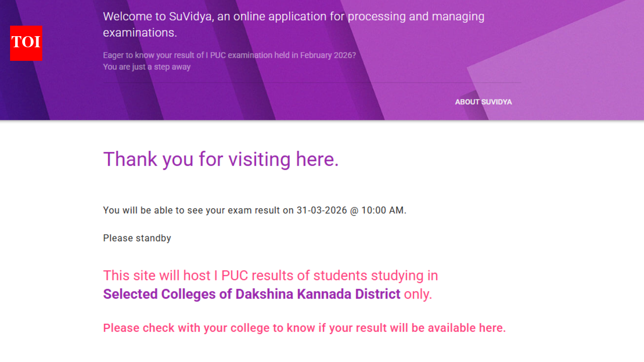Viewport: 644px width, 362px height.
Task: Open the ABOUT SUVIDYA link
Action: coord(483,102)
